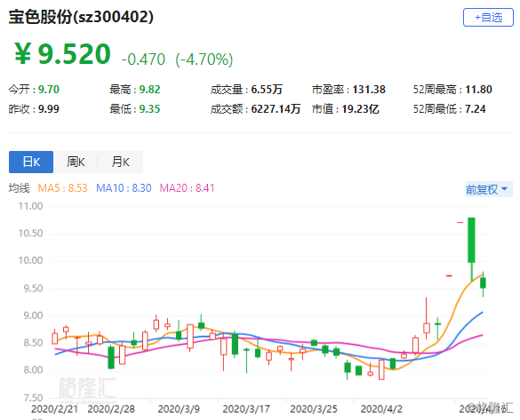Click the tall green candlestick near 10.50
This screenshot has height=420, width=520.
pyautogui.click(x=471, y=240)
